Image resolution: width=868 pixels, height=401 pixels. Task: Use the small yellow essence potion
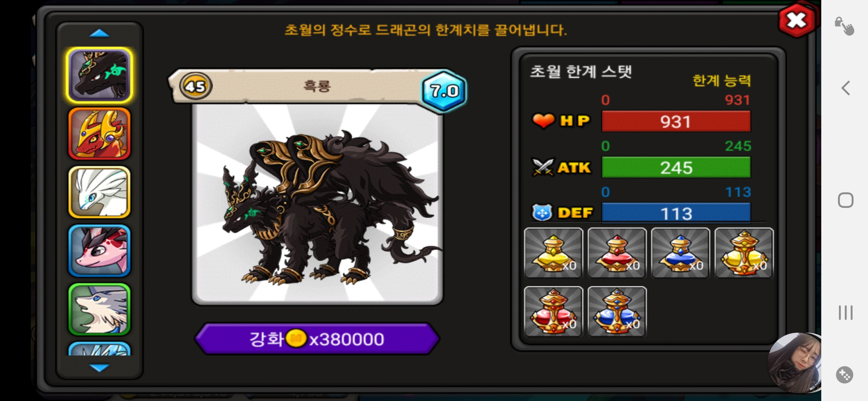point(553,253)
